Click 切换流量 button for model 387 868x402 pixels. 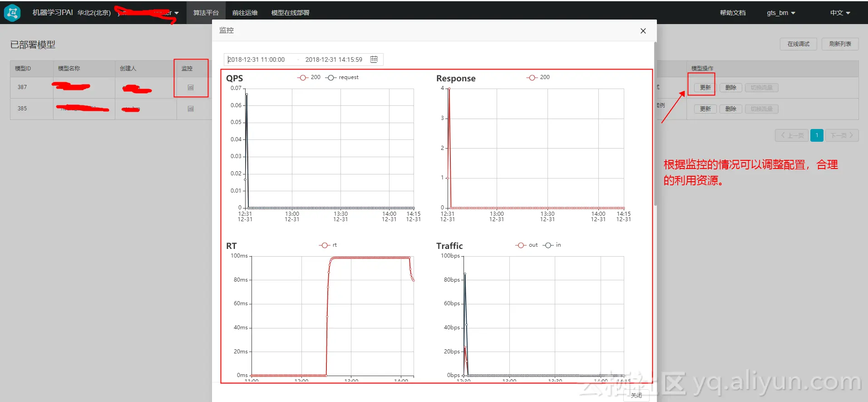762,88
